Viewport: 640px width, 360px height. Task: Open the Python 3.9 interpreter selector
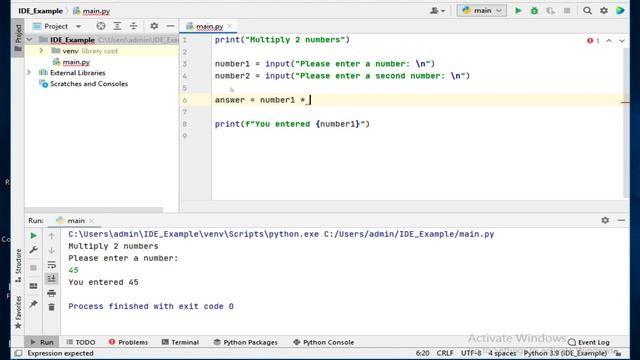(565, 353)
